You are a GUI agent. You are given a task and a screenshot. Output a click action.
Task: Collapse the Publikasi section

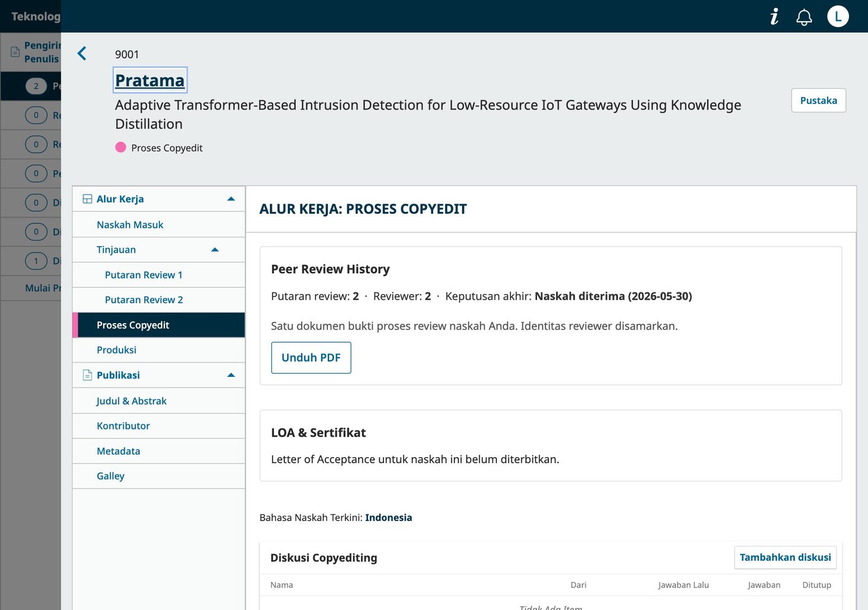point(231,375)
